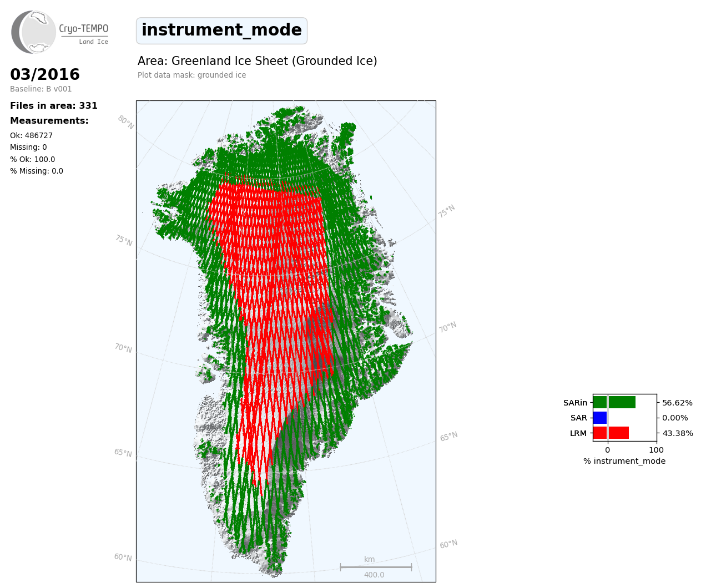
Task: Click the green SARin bar
Action: (x=614, y=402)
